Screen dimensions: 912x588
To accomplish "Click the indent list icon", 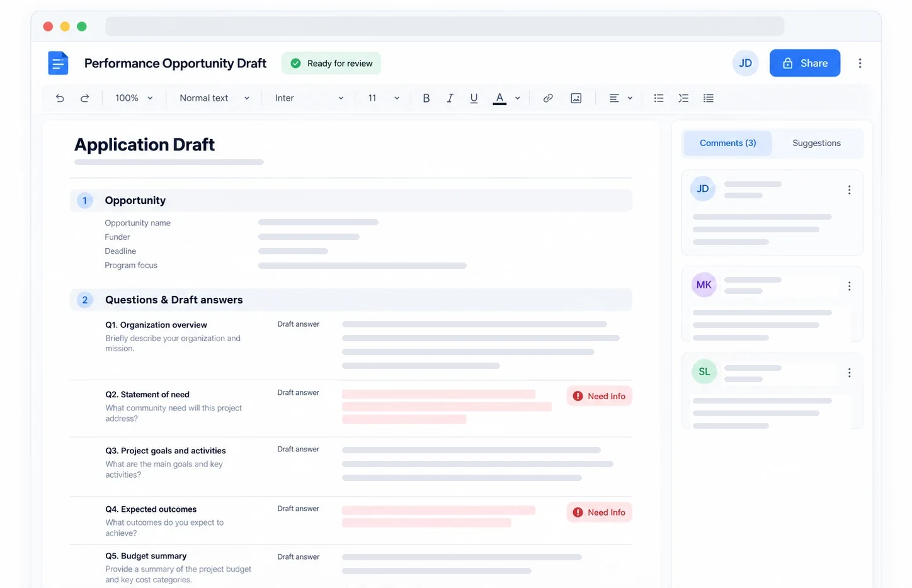I will click(683, 98).
